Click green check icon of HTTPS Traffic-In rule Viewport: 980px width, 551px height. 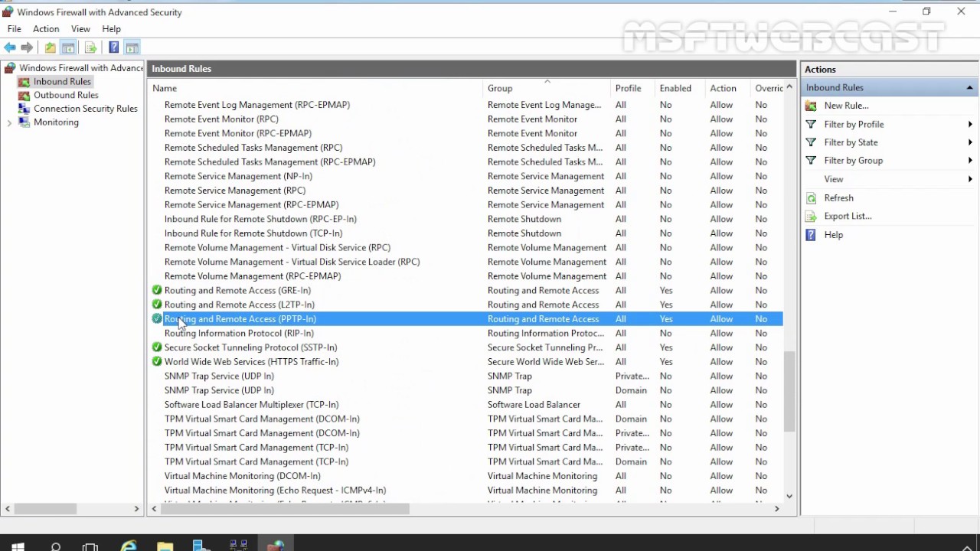coord(157,361)
